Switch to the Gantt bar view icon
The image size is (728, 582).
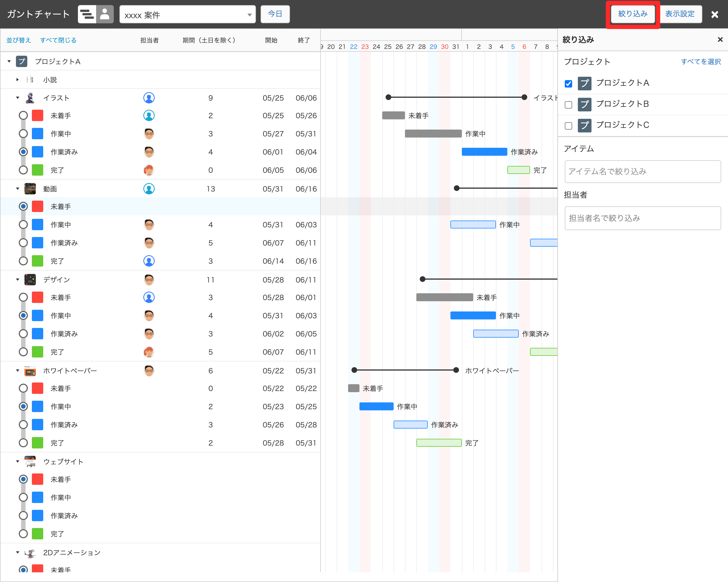click(87, 14)
